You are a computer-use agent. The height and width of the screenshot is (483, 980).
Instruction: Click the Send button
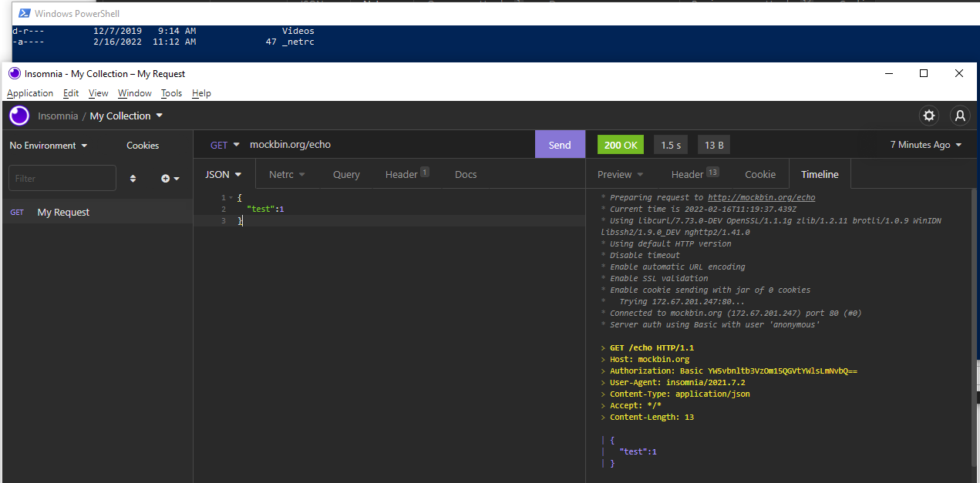coord(560,144)
